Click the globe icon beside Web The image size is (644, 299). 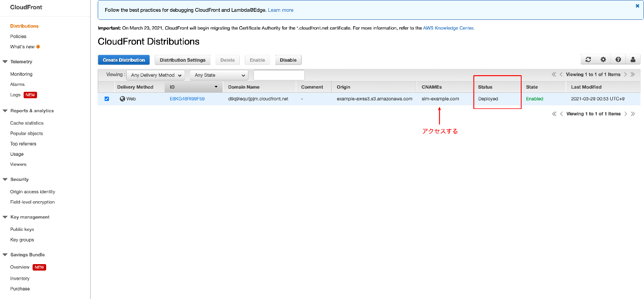[x=122, y=99]
